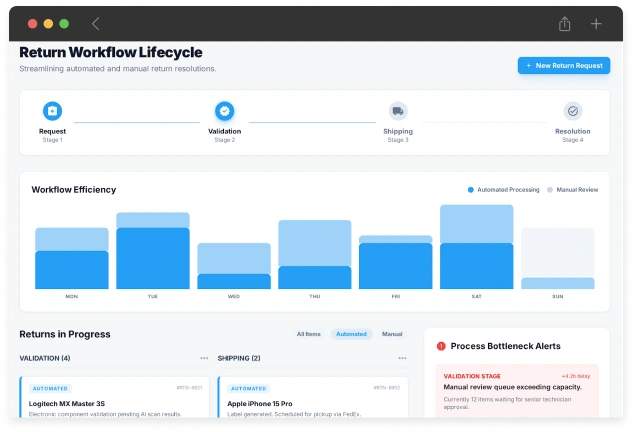This screenshot has width=634, height=432.
Task: Click the red Process Bottleneck alert icon
Action: coord(441,346)
